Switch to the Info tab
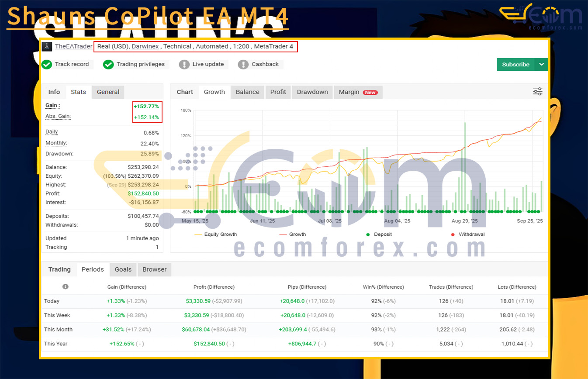This screenshot has height=379, width=588. pyautogui.click(x=54, y=92)
